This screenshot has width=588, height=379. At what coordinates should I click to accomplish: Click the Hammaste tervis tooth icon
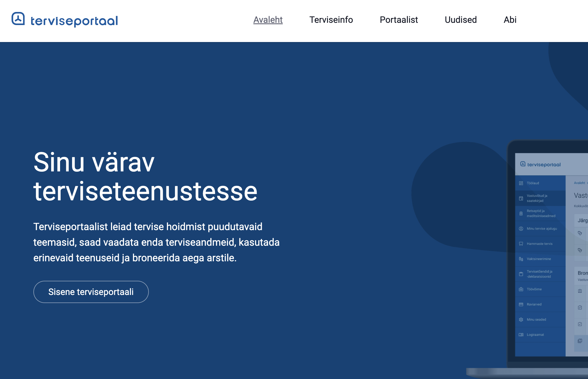click(x=521, y=244)
